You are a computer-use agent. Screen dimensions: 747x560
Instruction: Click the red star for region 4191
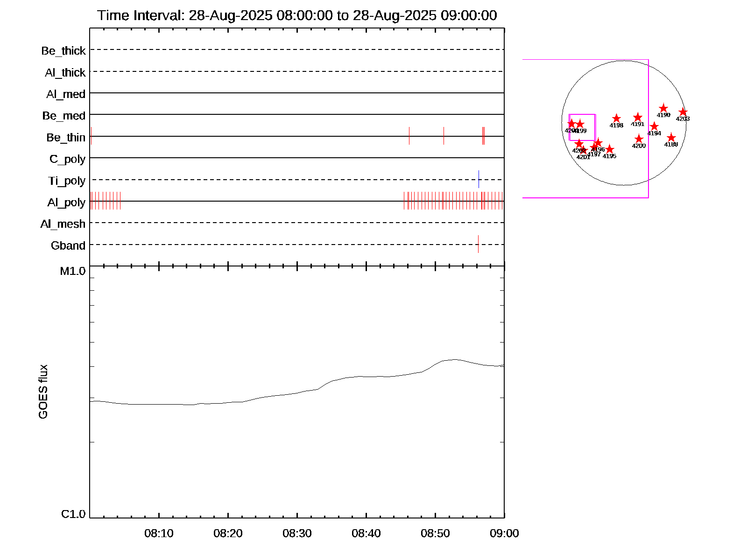[x=638, y=118]
